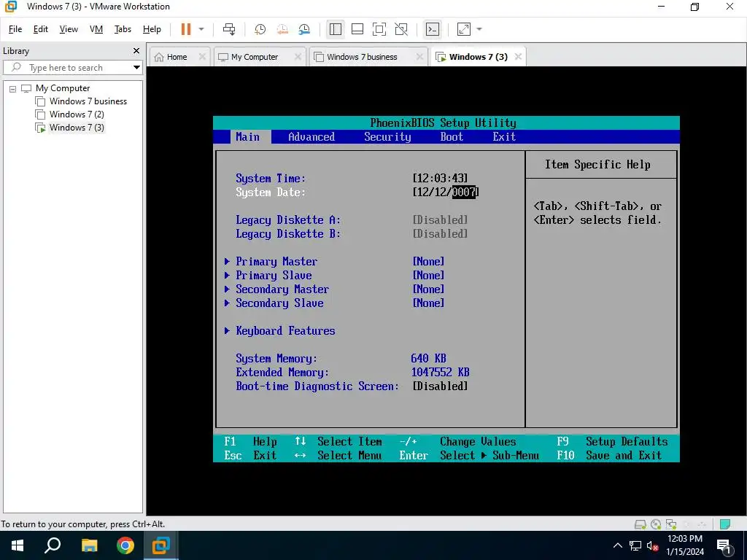Toggle the thumbnail bar view icon
The width and height of the screenshot is (747, 560).
pyautogui.click(x=357, y=29)
